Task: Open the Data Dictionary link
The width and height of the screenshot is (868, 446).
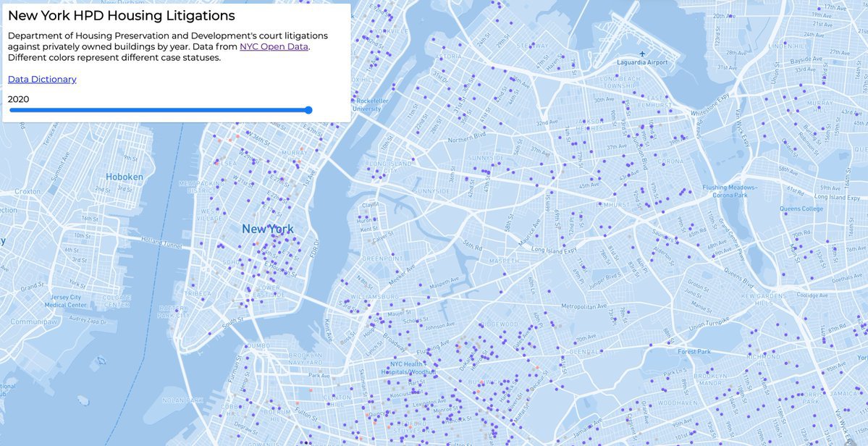Action: 42,79
